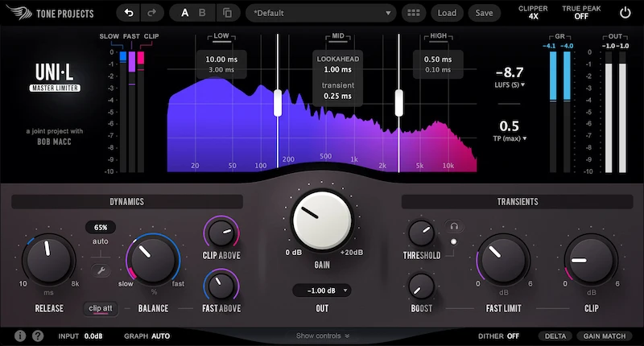644x346 pixels.
Task: Click the OUT -1.0 peak value
Action: [x=609, y=46]
